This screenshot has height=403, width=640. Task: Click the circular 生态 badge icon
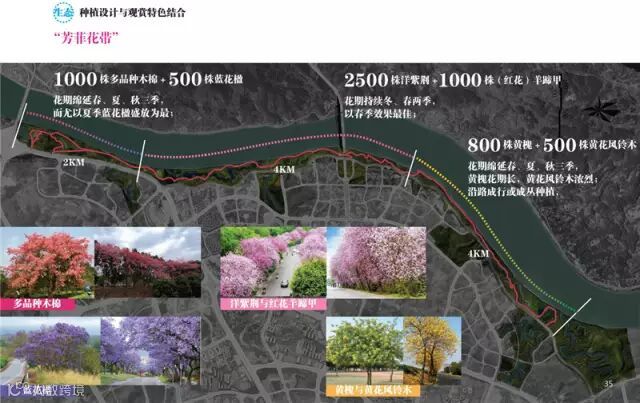pos(63,12)
